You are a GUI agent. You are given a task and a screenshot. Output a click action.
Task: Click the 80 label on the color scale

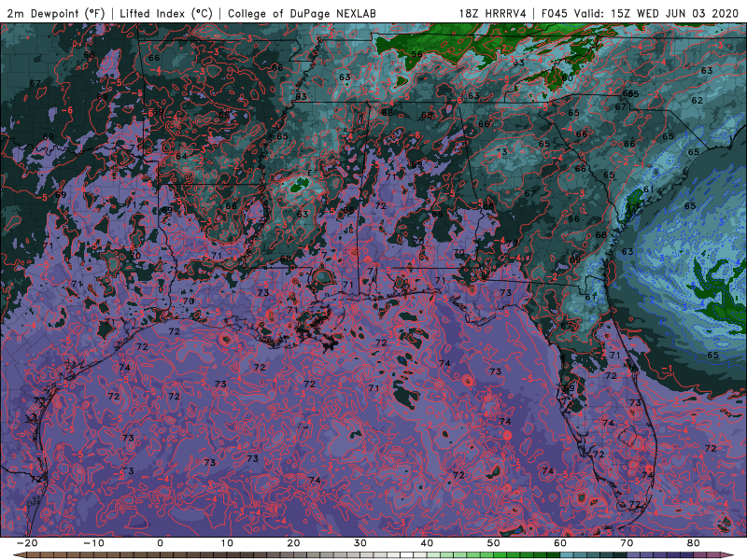[694, 543]
